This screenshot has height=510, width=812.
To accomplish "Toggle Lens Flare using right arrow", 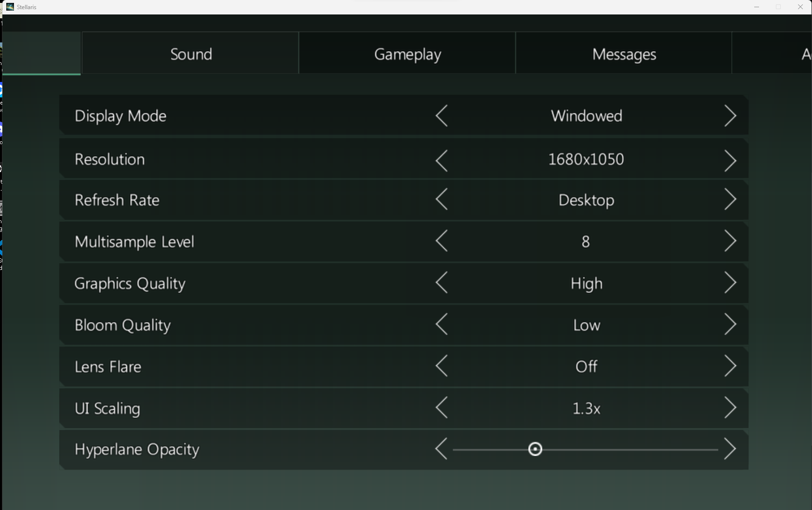I will tap(730, 366).
